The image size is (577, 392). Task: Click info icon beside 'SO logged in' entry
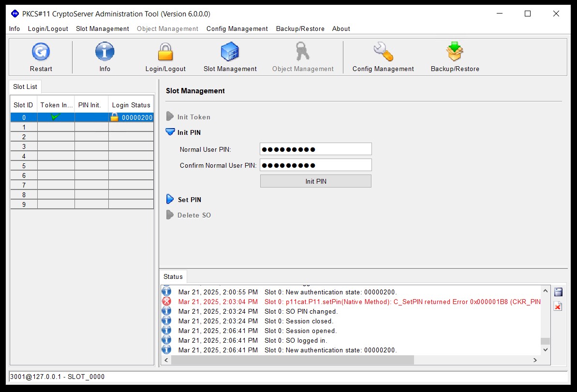[x=167, y=340]
